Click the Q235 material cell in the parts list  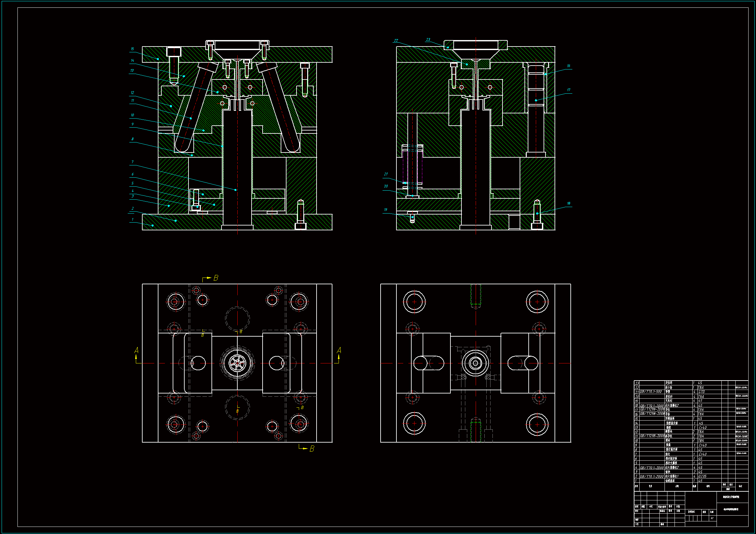[702, 476]
